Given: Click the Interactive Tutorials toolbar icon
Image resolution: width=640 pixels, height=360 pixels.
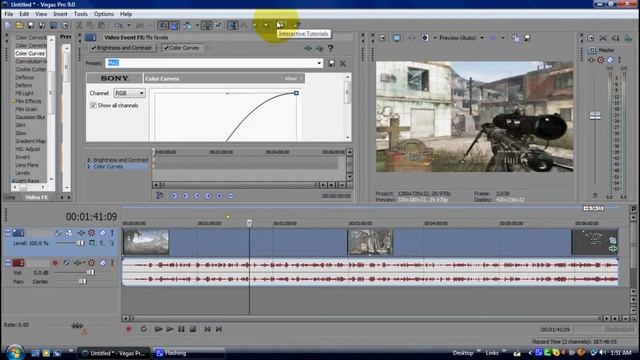Looking at the screenshot, I should tap(281, 25).
